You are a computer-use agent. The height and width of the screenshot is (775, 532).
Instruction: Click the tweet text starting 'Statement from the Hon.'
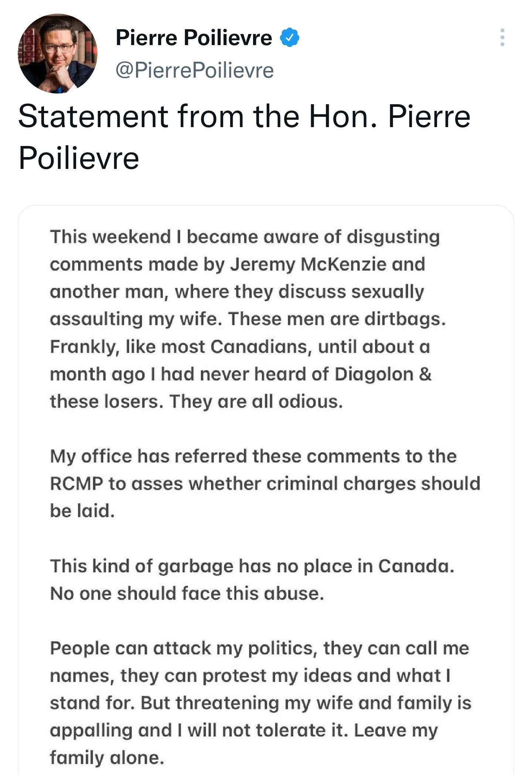244,137
